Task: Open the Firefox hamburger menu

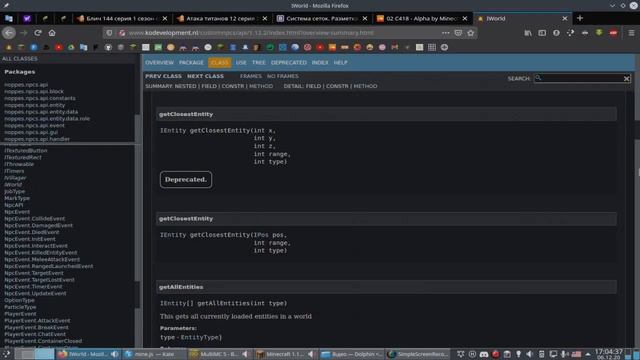Action: point(631,33)
